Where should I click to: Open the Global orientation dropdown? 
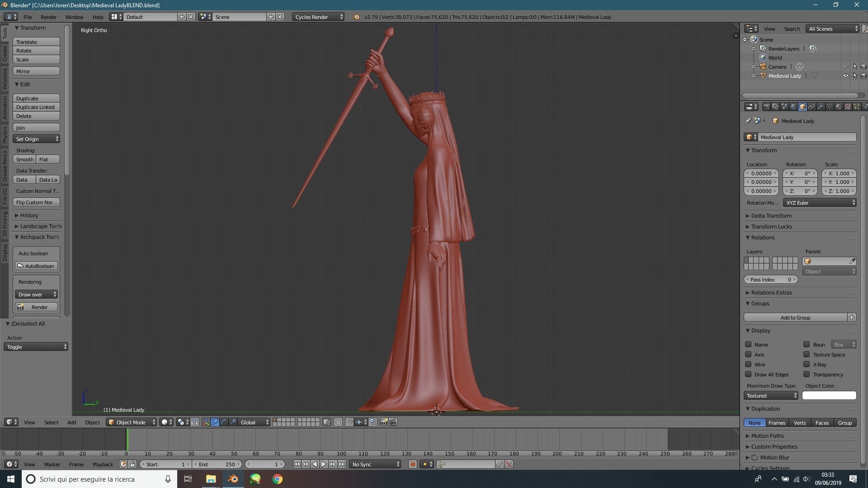(x=254, y=422)
